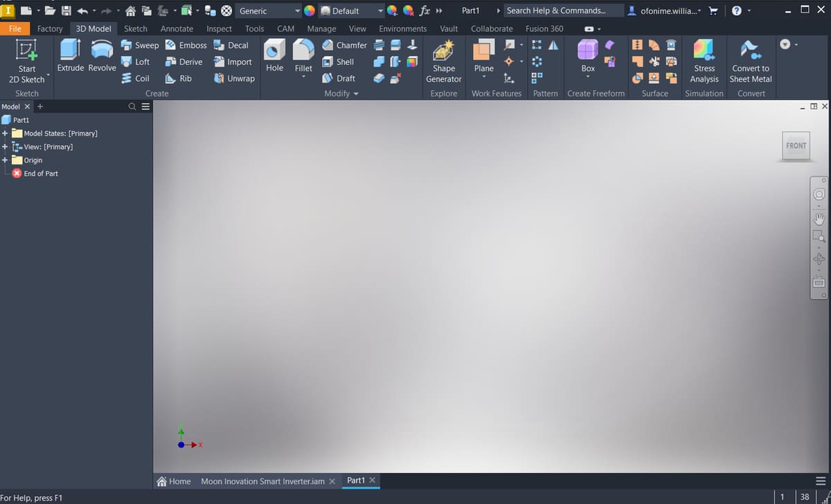Expand Model States tree node
The height and width of the screenshot is (504, 831).
5,133
